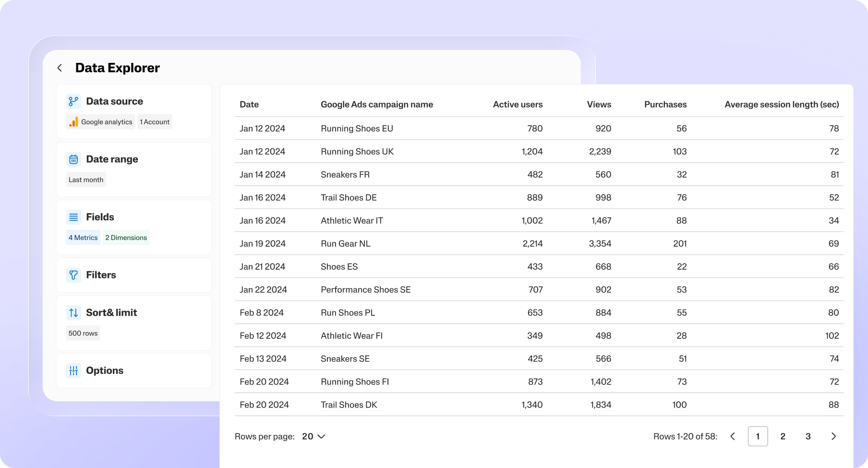The image size is (868, 468).
Task: Click the Google Analytics bar chart icon
Action: (73, 121)
